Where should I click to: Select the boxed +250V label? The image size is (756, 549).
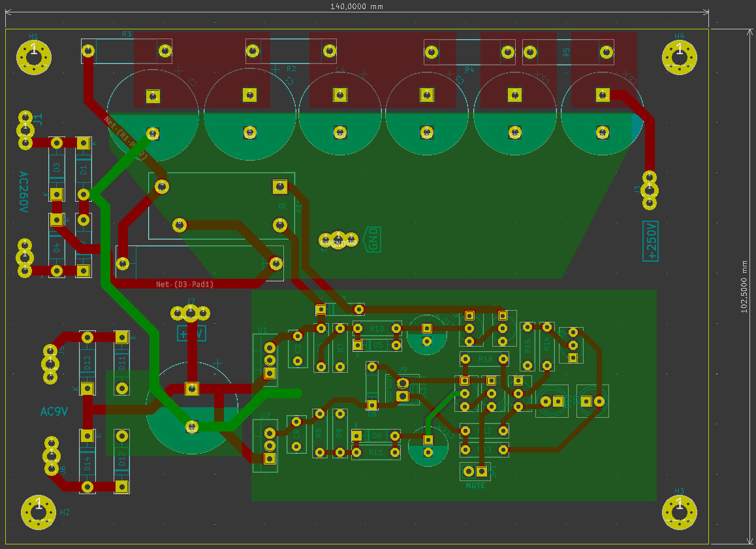650,241
